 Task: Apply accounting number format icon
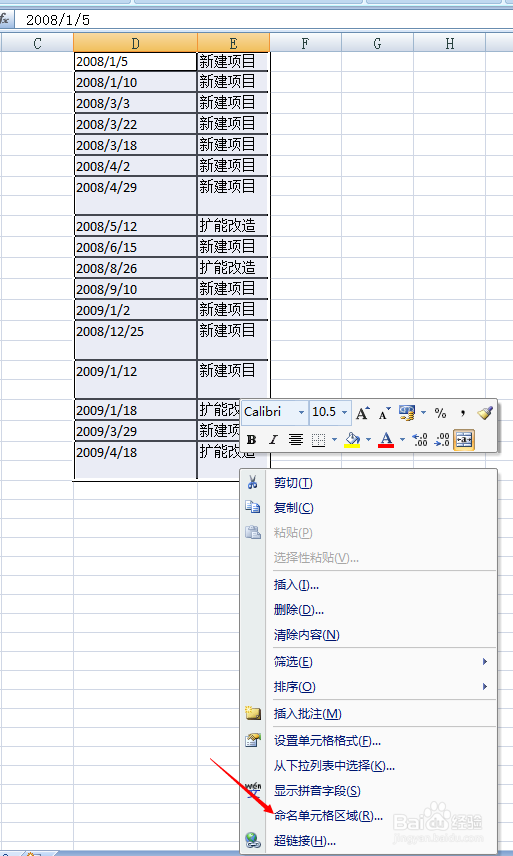[407, 413]
